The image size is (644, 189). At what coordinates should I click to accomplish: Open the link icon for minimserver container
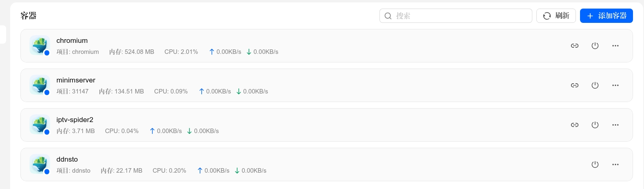click(x=575, y=85)
